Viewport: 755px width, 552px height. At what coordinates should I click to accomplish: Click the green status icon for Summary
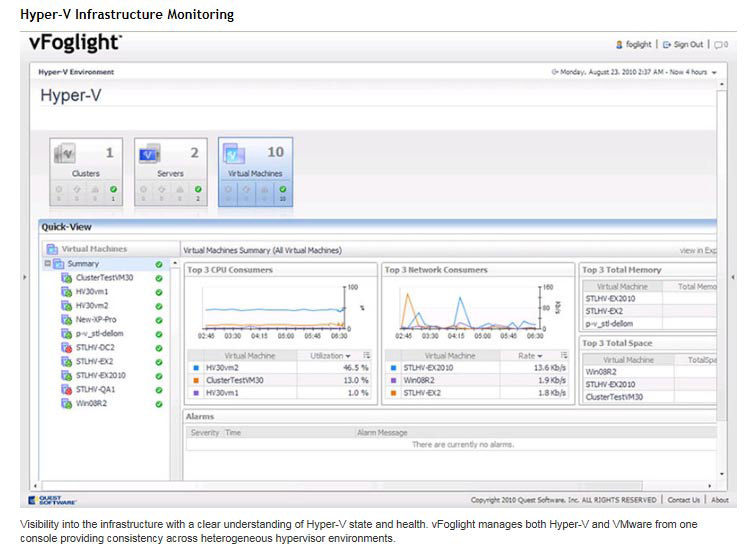[158, 264]
